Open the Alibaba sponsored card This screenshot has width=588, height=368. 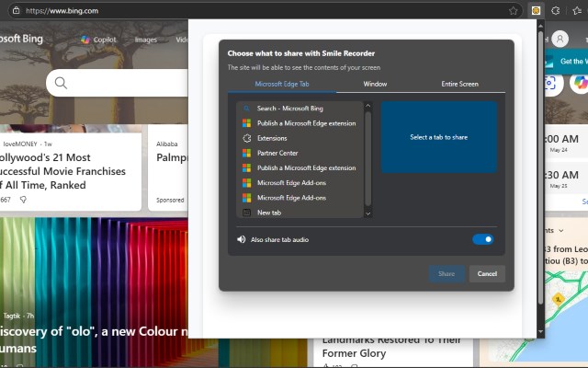click(x=168, y=167)
